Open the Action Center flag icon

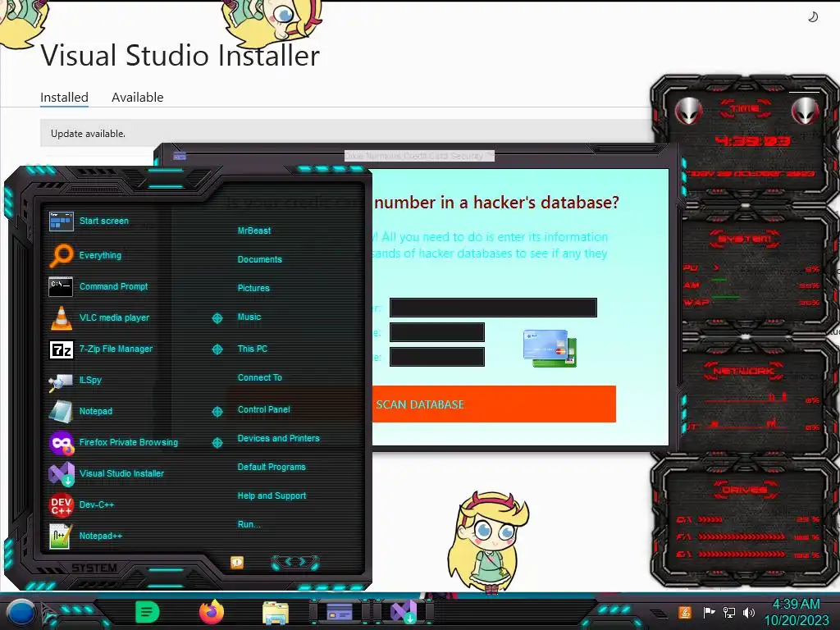click(709, 612)
